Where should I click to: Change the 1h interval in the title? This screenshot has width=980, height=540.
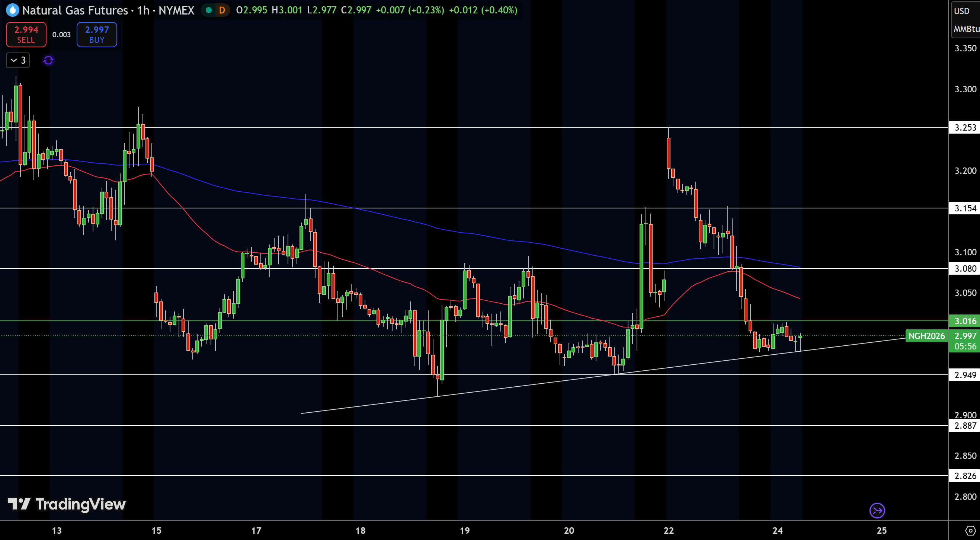tap(143, 10)
